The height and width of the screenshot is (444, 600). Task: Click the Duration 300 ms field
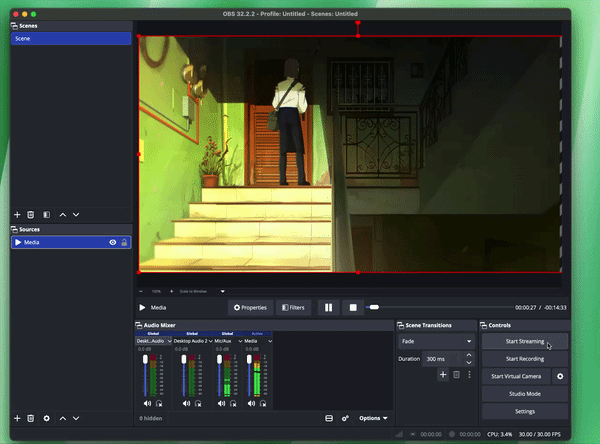443,359
